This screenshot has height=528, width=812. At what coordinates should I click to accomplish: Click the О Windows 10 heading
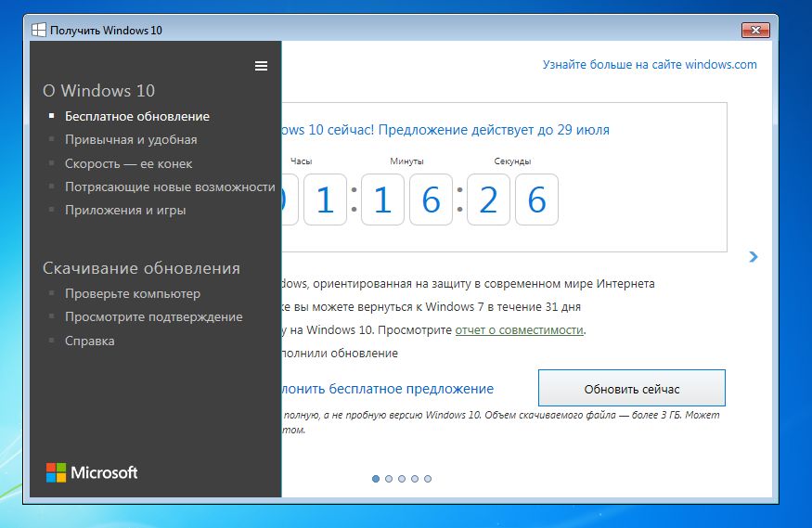(x=99, y=91)
